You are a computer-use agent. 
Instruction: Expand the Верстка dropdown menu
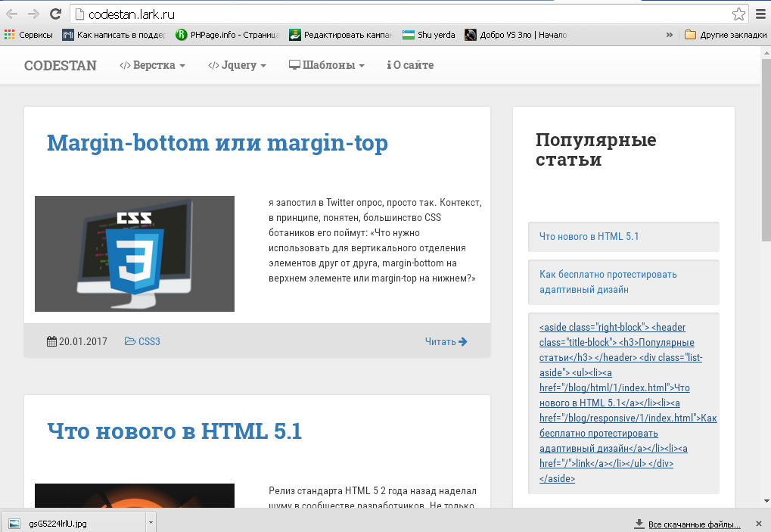pyautogui.click(x=152, y=65)
